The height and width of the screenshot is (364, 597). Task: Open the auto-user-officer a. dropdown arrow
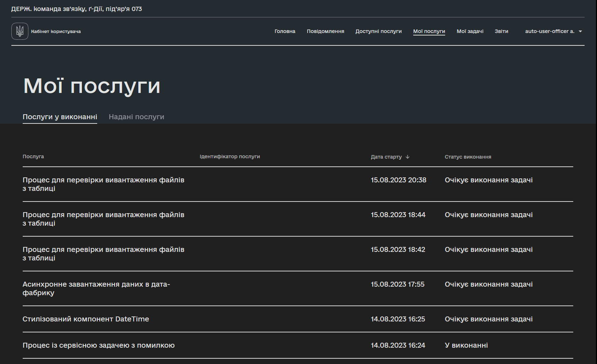tap(580, 32)
